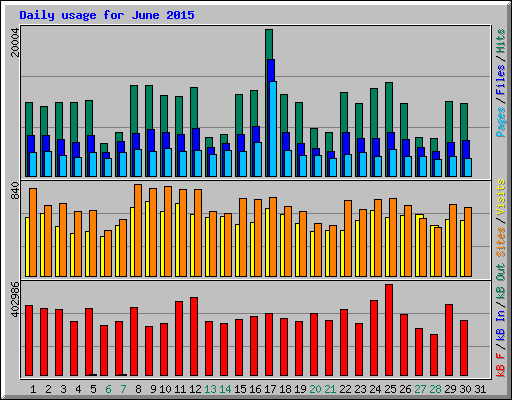Click the cyan Pages bar for day 17
Screen dimensions: 512x400
(273, 129)
